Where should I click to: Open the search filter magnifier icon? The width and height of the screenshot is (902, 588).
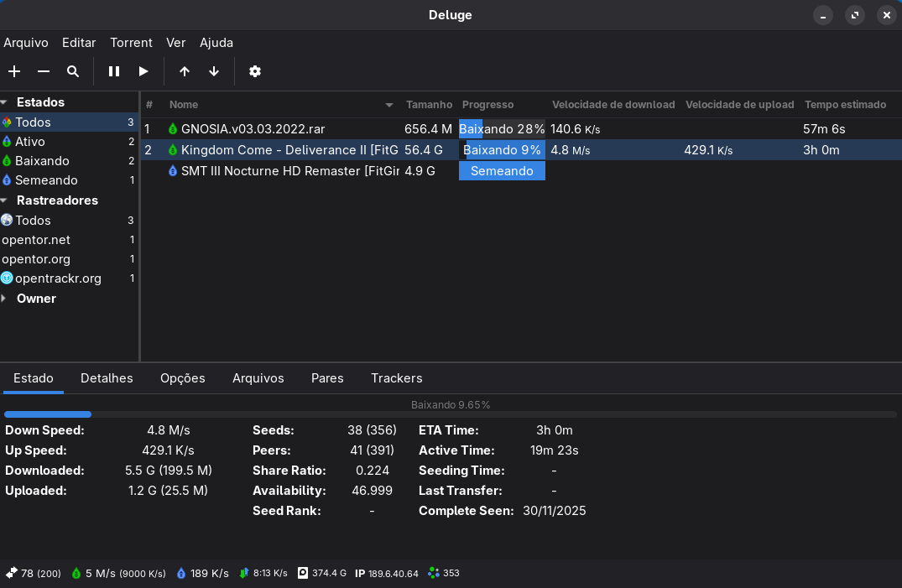point(73,71)
